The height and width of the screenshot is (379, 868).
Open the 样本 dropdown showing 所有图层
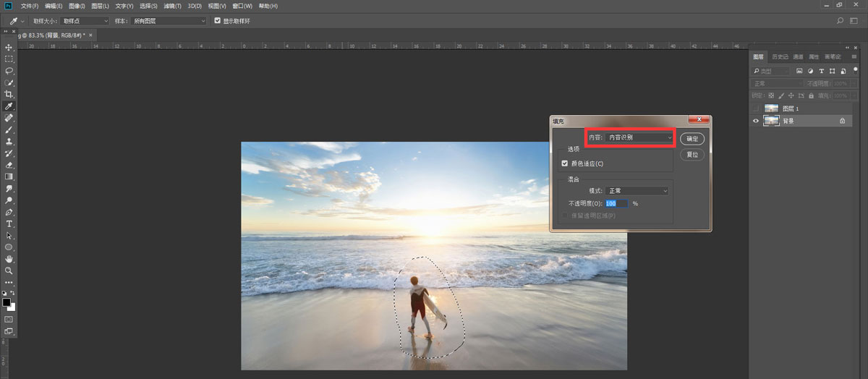tap(169, 21)
